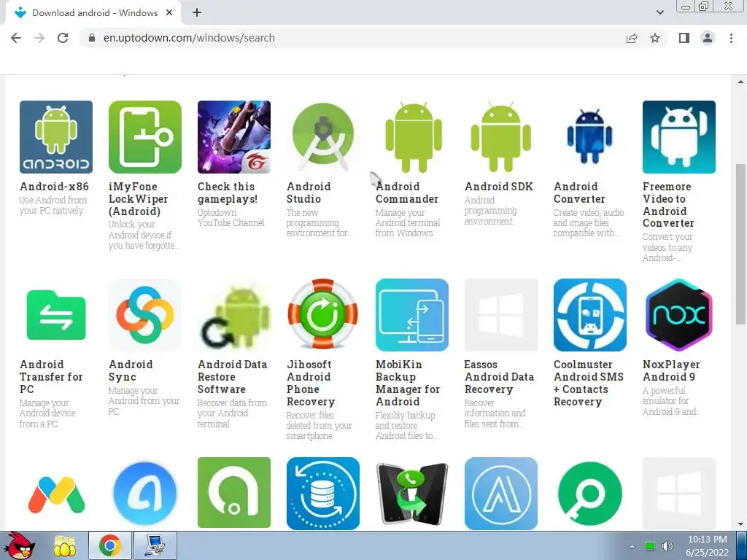Click the NoxPlayer Android 9 title
The image size is (747, 560).
[671, 370]
